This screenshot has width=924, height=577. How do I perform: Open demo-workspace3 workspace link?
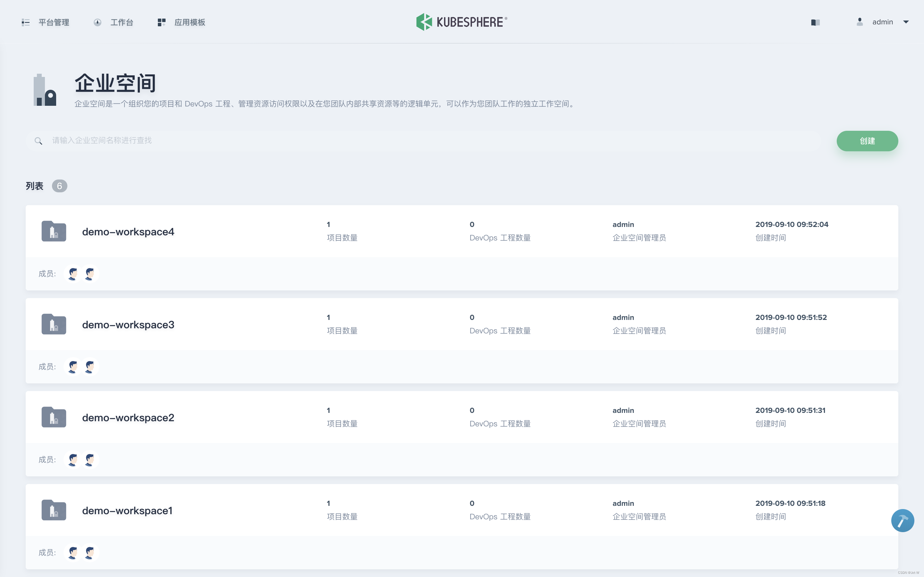[x=128, y=325]
